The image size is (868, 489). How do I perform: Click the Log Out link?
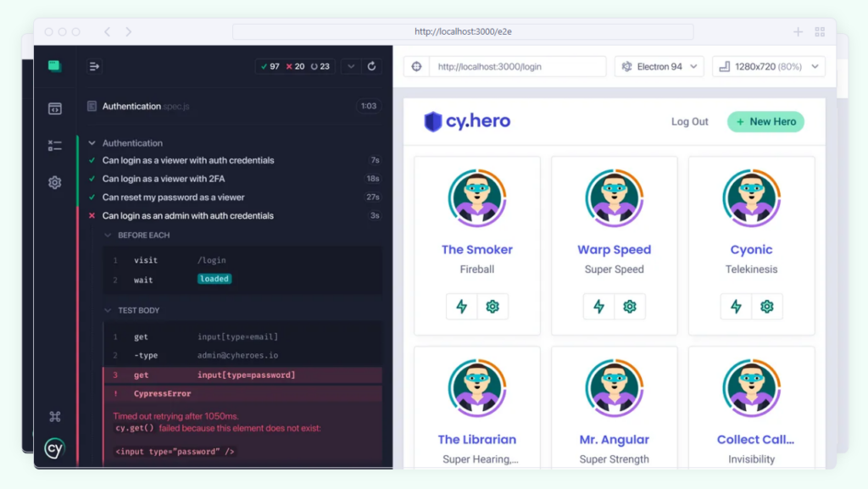click(689, 122)
